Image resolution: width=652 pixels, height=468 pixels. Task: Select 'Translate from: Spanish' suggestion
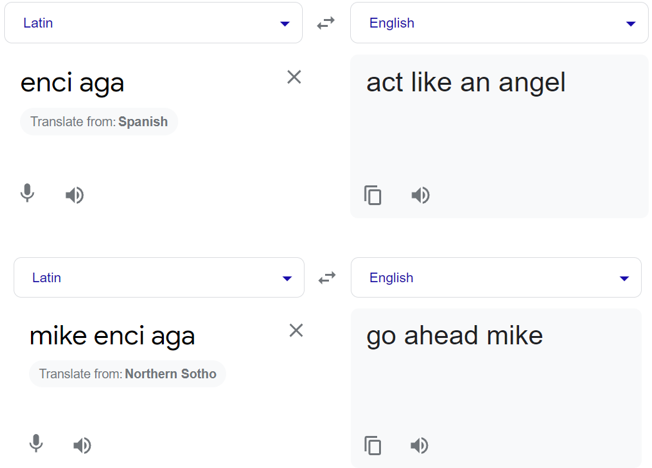click(99, 121)
